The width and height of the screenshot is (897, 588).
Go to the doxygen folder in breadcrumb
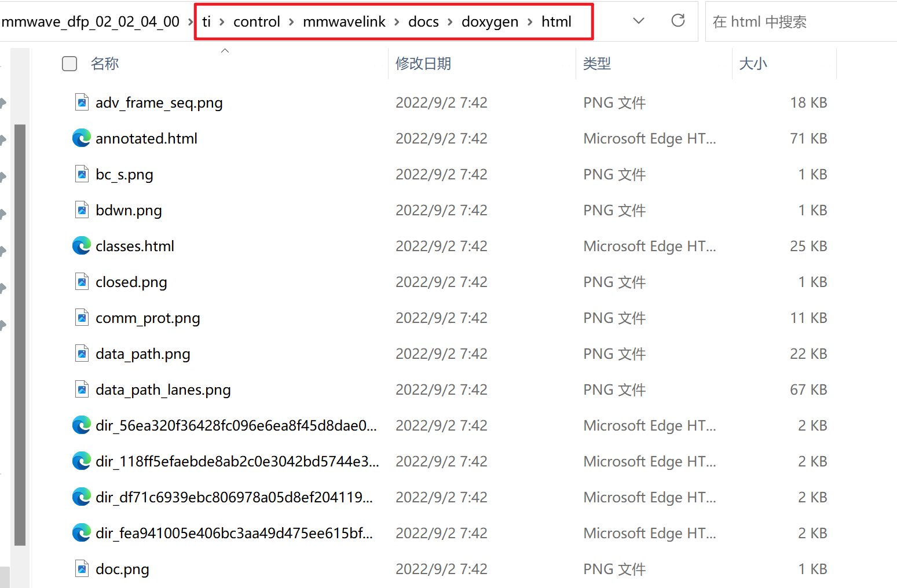(x=490, y=22)
